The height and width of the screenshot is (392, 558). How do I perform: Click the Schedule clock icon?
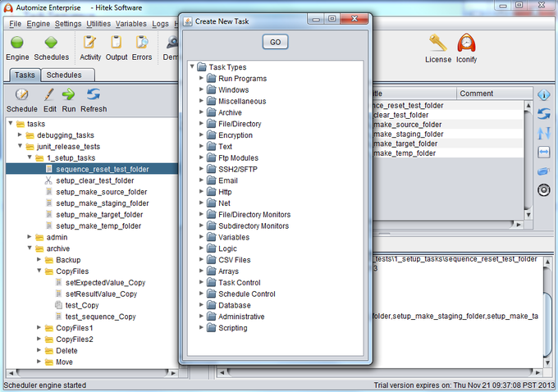pyautogui.click(x=21, y=94)
